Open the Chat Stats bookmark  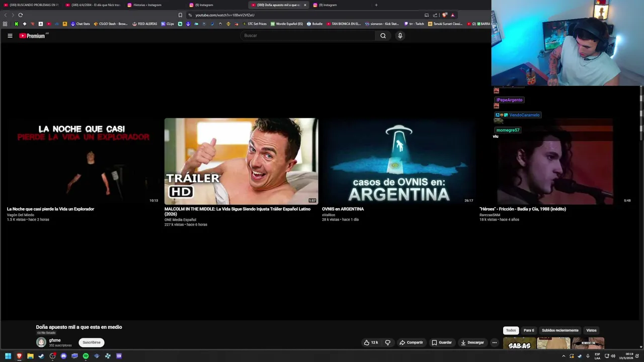click(80, 24)
